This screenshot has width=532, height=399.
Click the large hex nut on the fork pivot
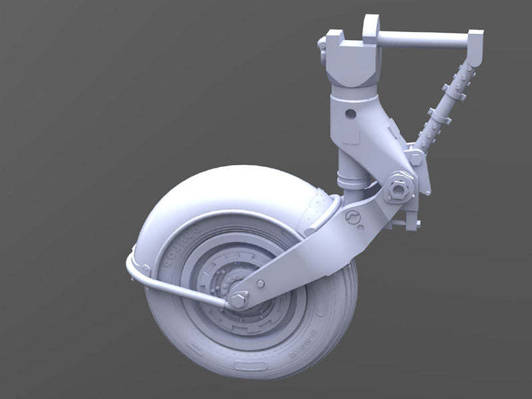pyautogui.click(x=400, y=188)
